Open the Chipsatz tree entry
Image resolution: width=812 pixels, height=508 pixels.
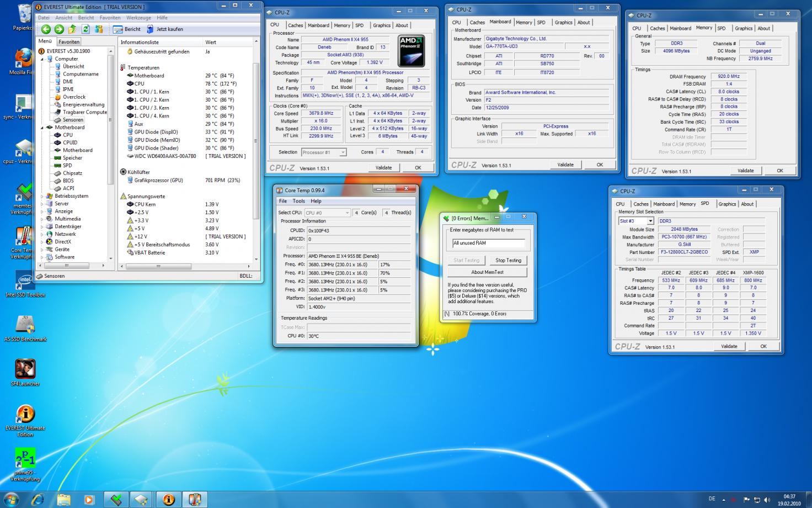click(x=72, y=173)
